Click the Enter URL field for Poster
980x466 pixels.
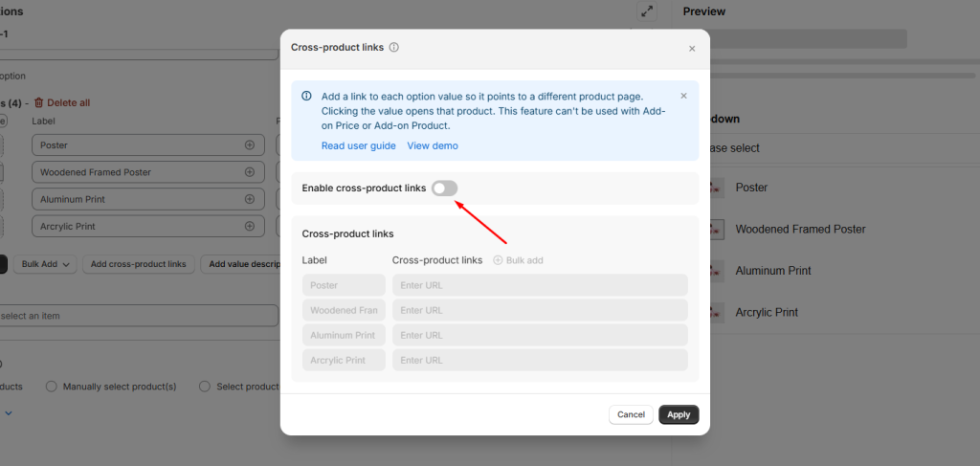coord(540,285)
